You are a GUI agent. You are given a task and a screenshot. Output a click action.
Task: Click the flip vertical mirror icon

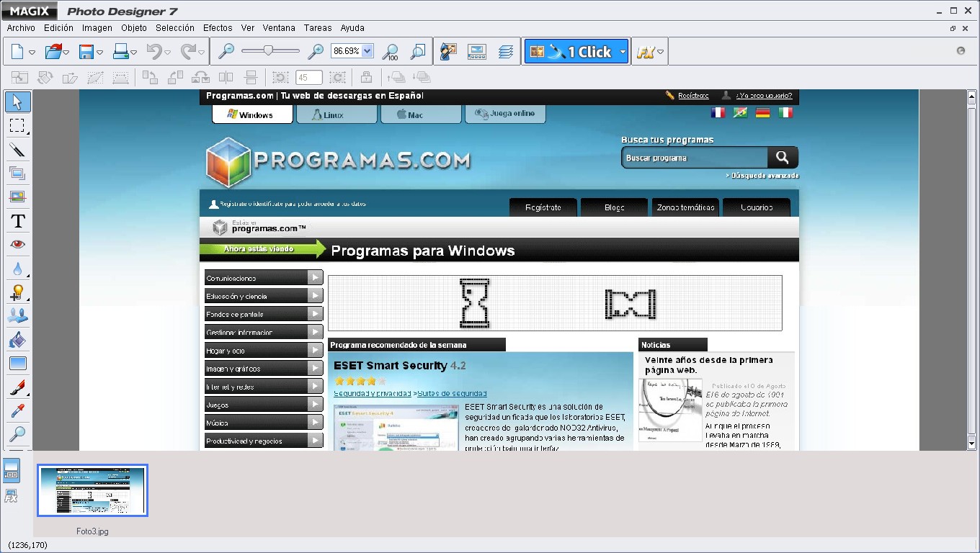tap(251, 78)
